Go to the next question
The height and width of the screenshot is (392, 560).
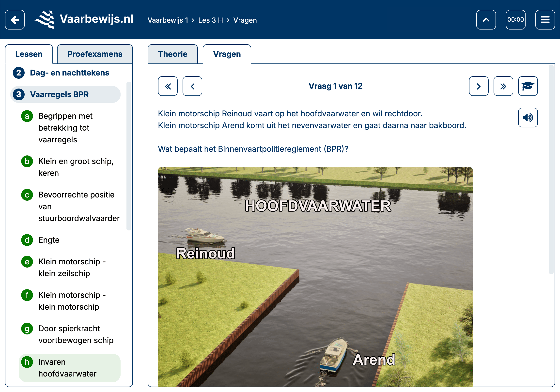tap(479, 86)
